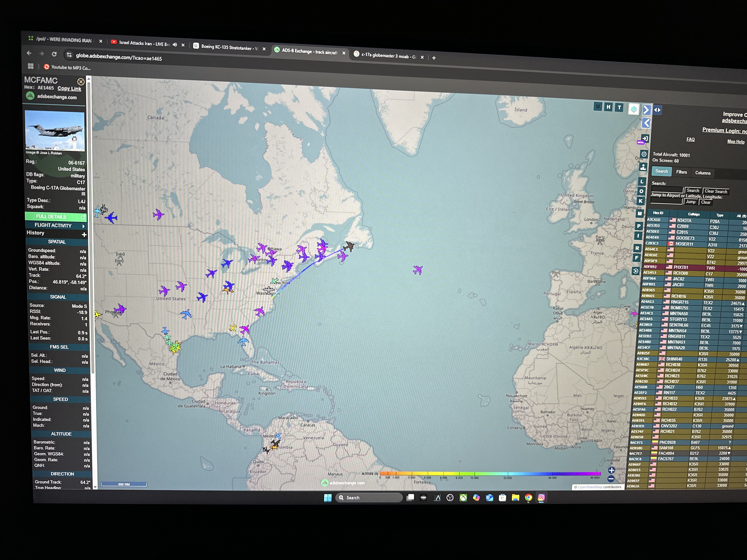Toggle the M multiselect button
This screenshot has height=560, width=747.
point(640,213)
